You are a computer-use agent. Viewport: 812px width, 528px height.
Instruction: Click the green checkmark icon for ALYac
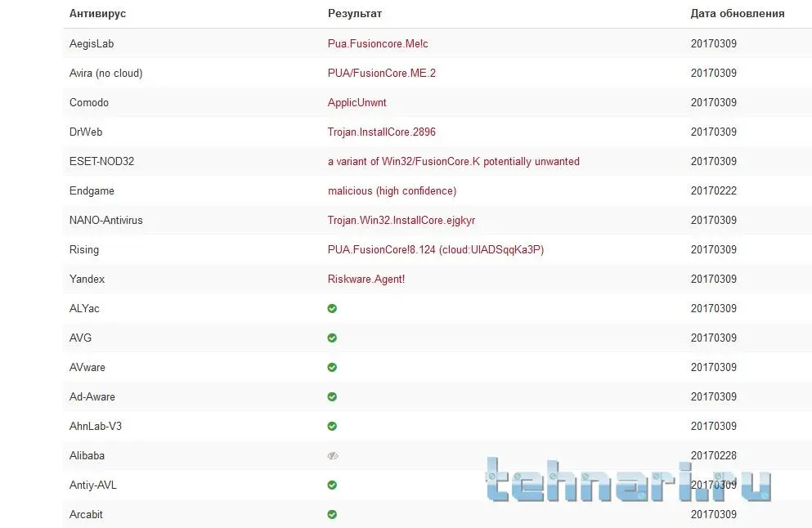coord(332,308)
